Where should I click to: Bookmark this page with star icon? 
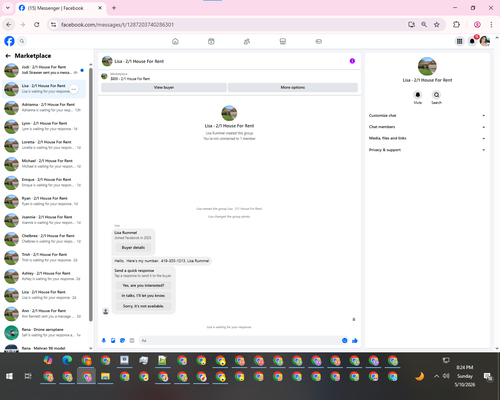click(437, 24)
